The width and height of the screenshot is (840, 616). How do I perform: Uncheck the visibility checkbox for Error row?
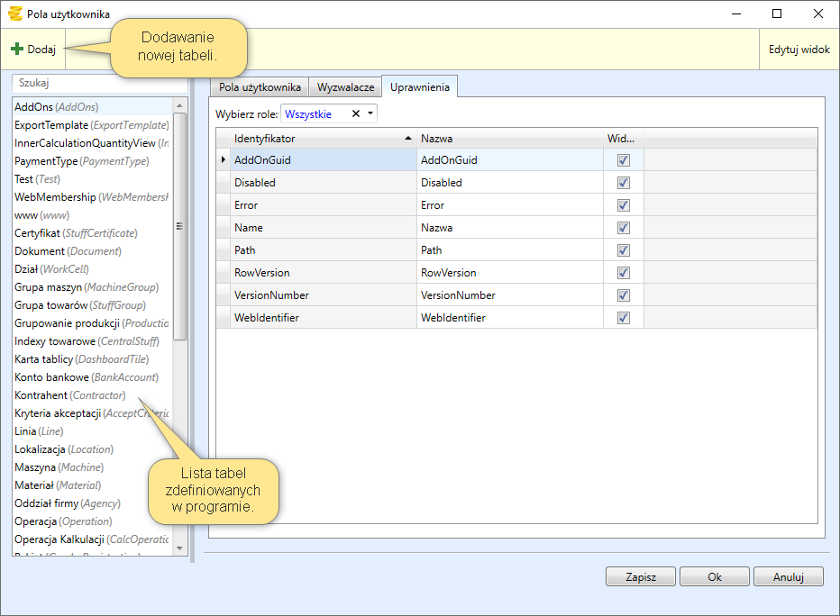[x=623, y=205]
